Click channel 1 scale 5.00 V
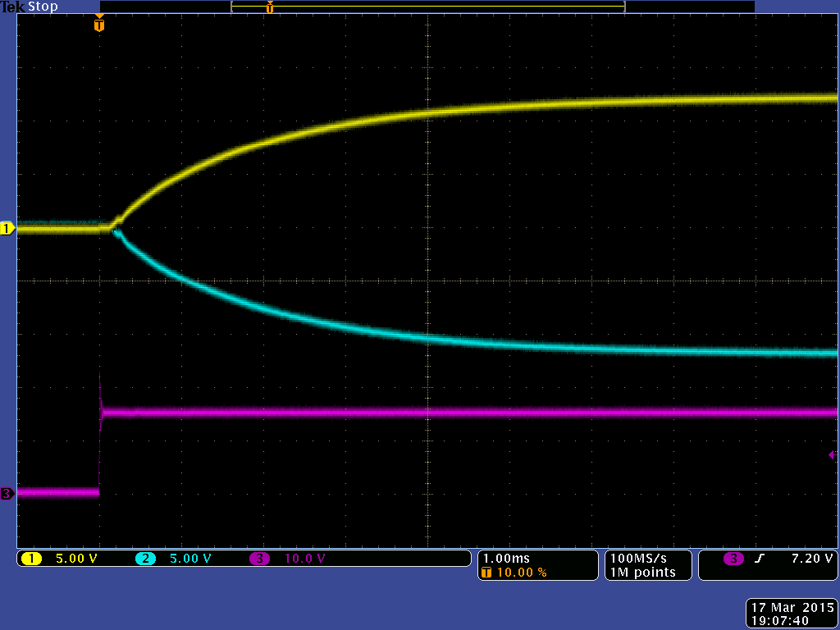The width and height of the screenshot is (840, 630). pos(76,559)
